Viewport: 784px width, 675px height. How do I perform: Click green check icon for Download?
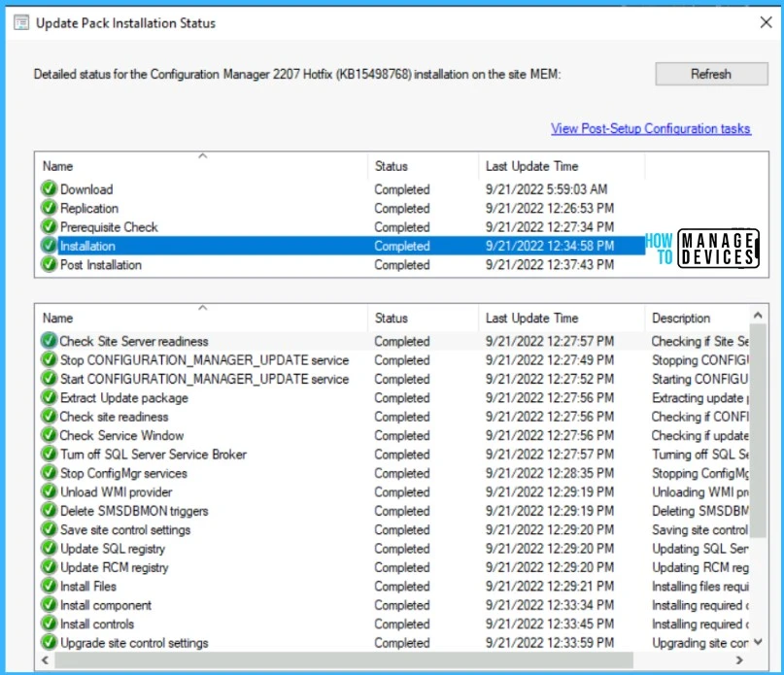click(49, 189)
